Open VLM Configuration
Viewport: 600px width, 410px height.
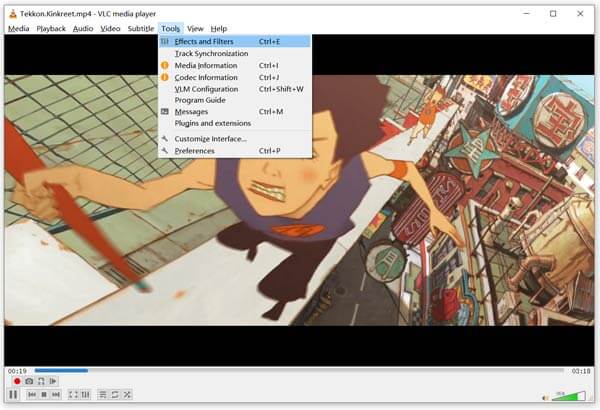[235, 89]
